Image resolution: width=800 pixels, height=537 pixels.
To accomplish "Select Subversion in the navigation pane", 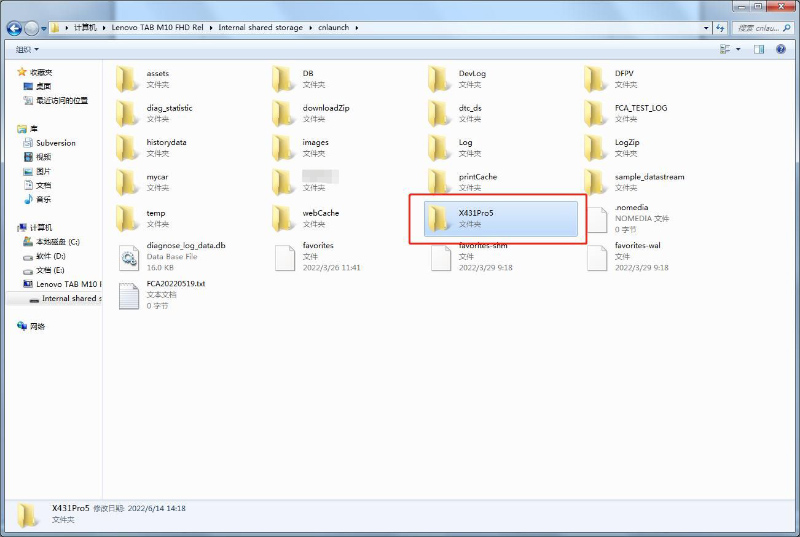I will point(55,143).
